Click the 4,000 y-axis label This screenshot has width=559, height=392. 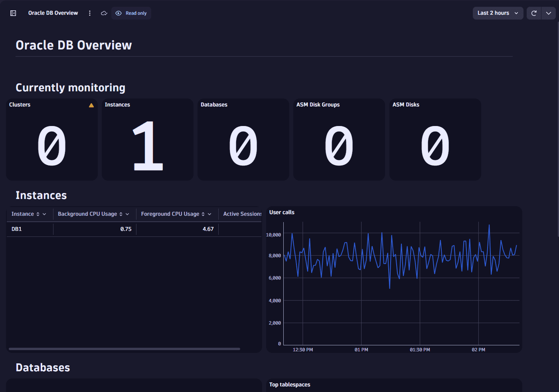(x=275, y=301)
